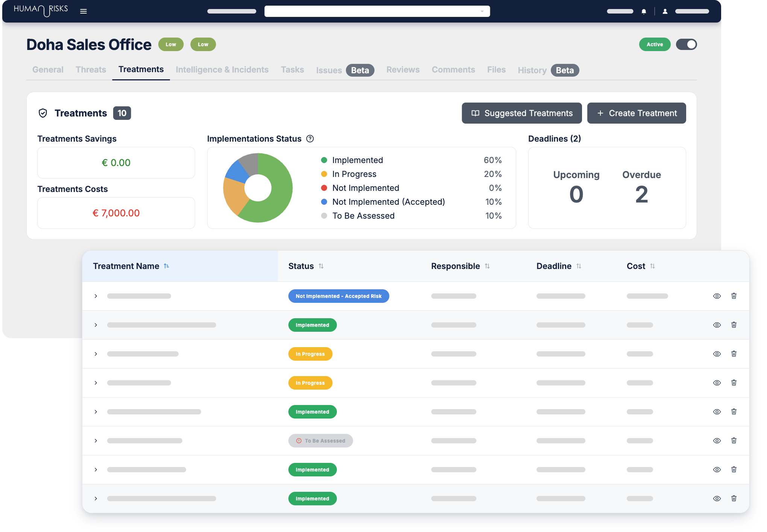Go to Intelligence & Incidents tab

(222, 70)
